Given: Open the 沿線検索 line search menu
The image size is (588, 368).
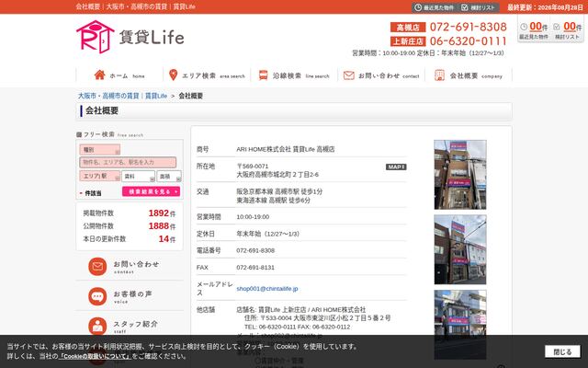Looking at the screenshot, I should tap(294, 75).
